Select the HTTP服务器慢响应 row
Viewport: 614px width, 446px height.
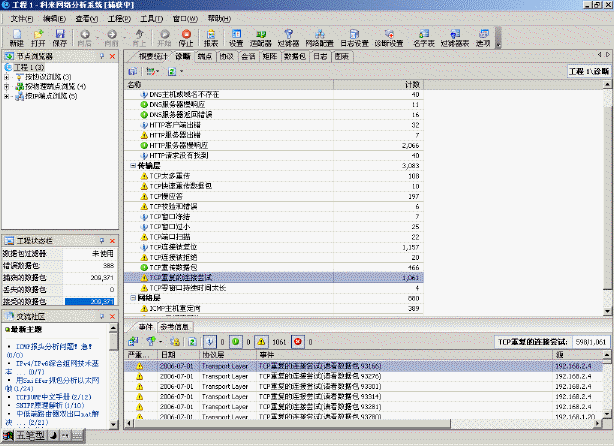[x=273, y=145]
